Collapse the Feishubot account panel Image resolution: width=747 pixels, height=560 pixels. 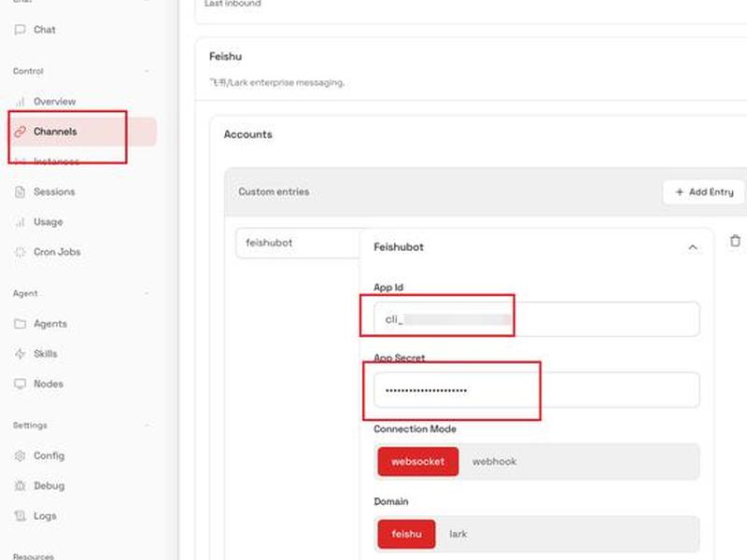coord(693,247)
